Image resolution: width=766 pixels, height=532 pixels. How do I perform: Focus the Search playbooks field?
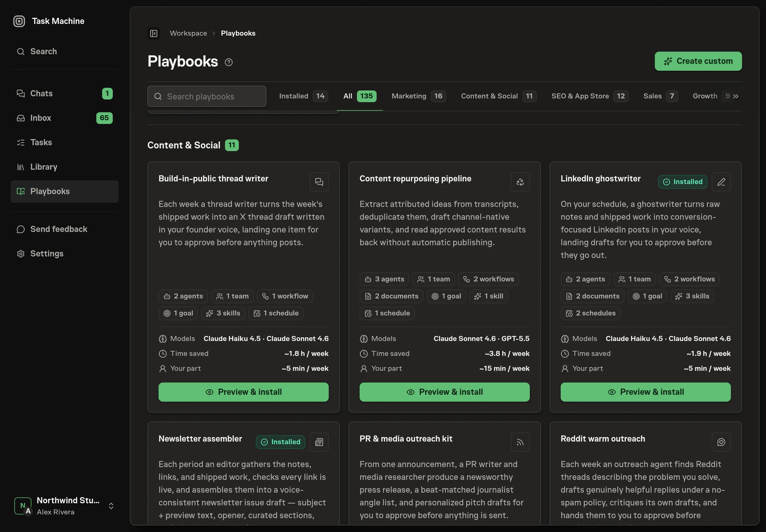pyautogui.click(x=207, y=96)
